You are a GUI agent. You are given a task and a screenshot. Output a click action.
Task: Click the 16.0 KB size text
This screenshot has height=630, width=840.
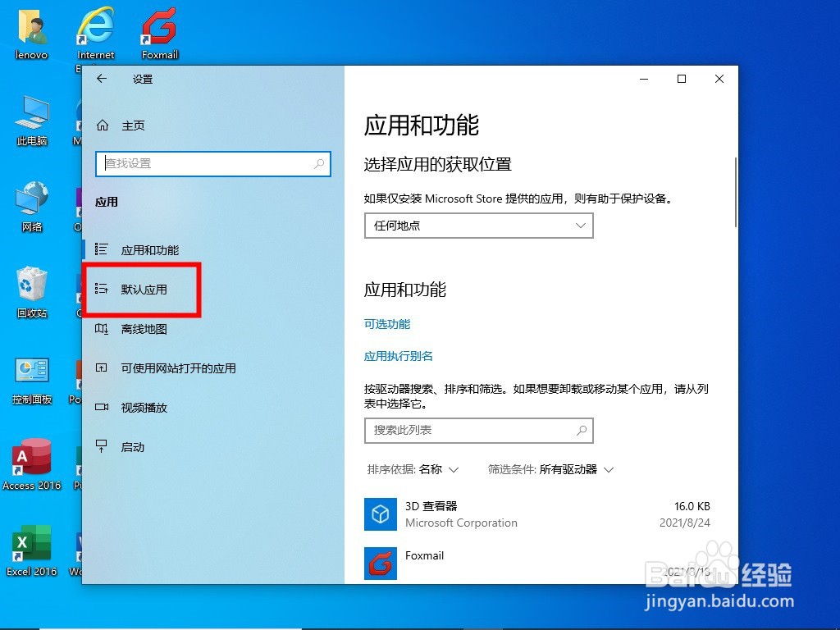click(x=692, y=506)
